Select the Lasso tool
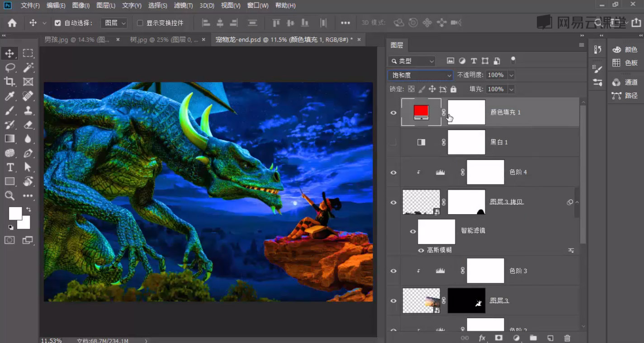This screenshot has height=343, width=644. pyautogui.click(x=9, y=67)
